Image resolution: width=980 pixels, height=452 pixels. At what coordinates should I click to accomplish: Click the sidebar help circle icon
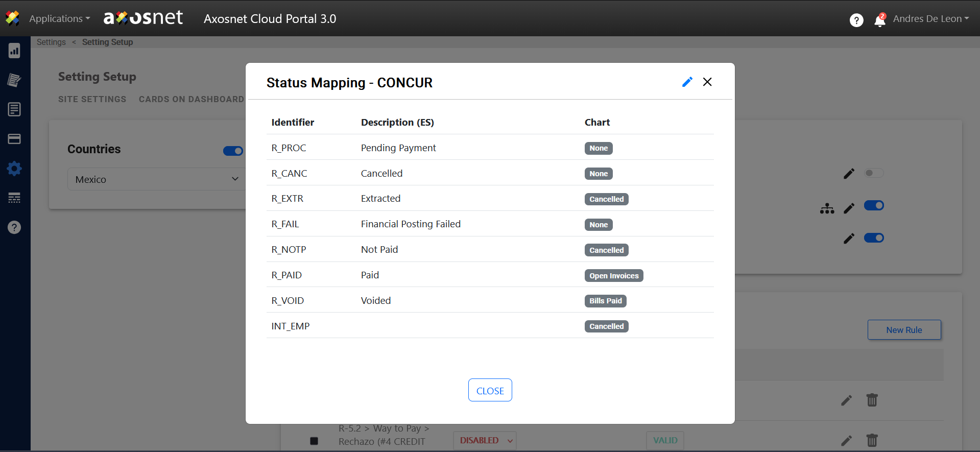pyautogui.click(x=14, y=227)
